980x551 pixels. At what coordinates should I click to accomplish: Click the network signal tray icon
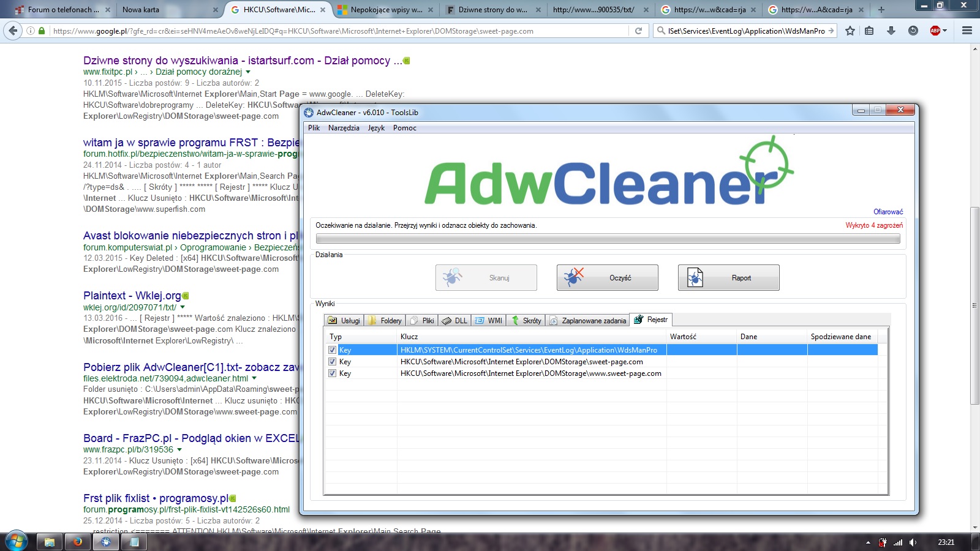click(898, 542)
